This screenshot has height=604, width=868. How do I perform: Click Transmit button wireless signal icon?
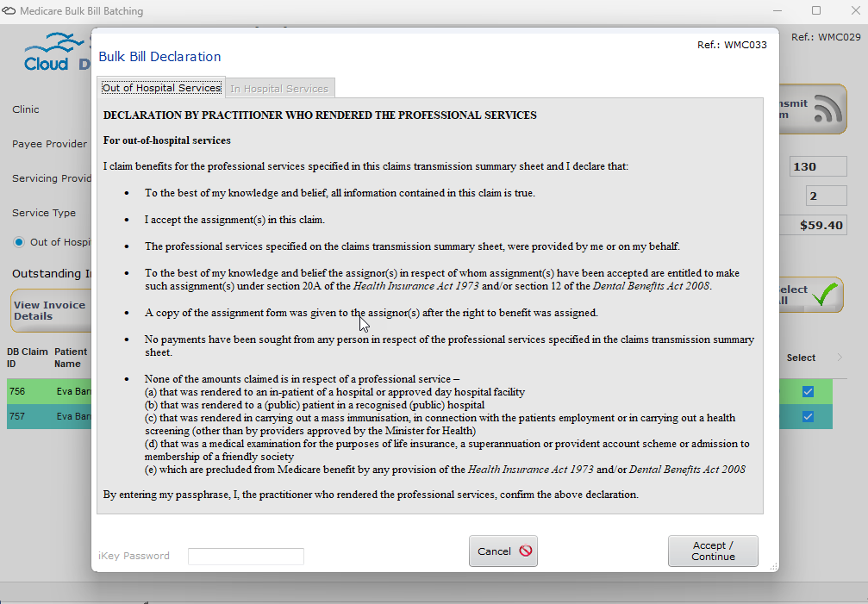click(x=827, y=109)
